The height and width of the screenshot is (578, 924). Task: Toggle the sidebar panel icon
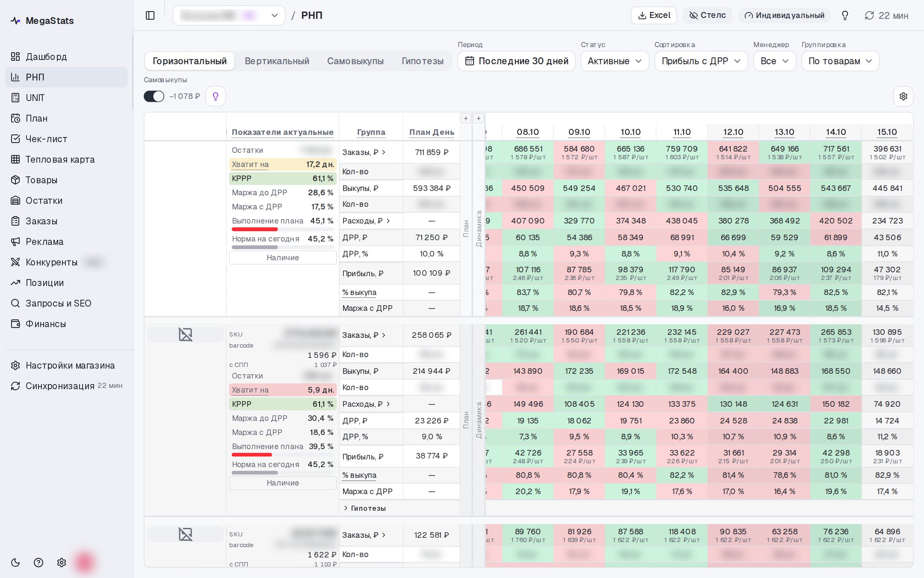point(150,15)
